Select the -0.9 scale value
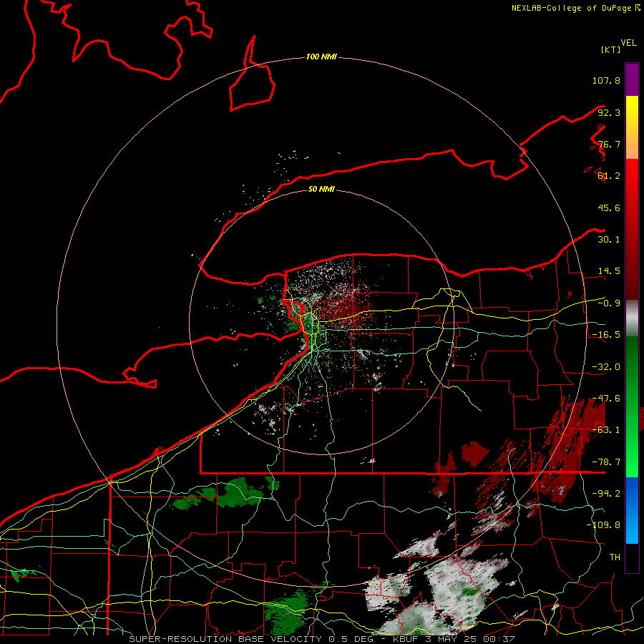Image resolution: width=644 pixels, height=644 pixels. click(609, 303)
